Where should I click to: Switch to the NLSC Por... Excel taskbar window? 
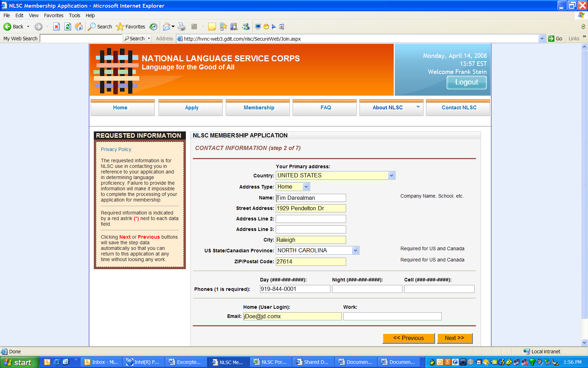(x=271, y=362)
